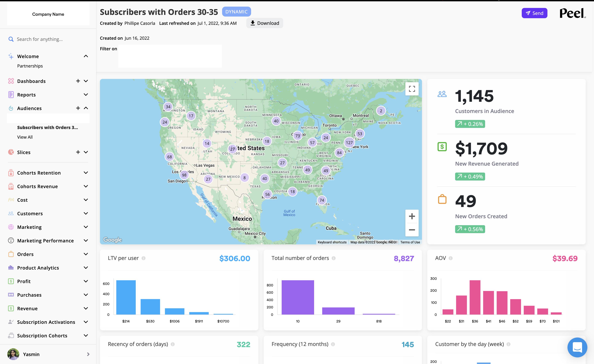Viewport: 594px width, 364px height.
Task: Zoom in on the map
Action: point(412,216)
